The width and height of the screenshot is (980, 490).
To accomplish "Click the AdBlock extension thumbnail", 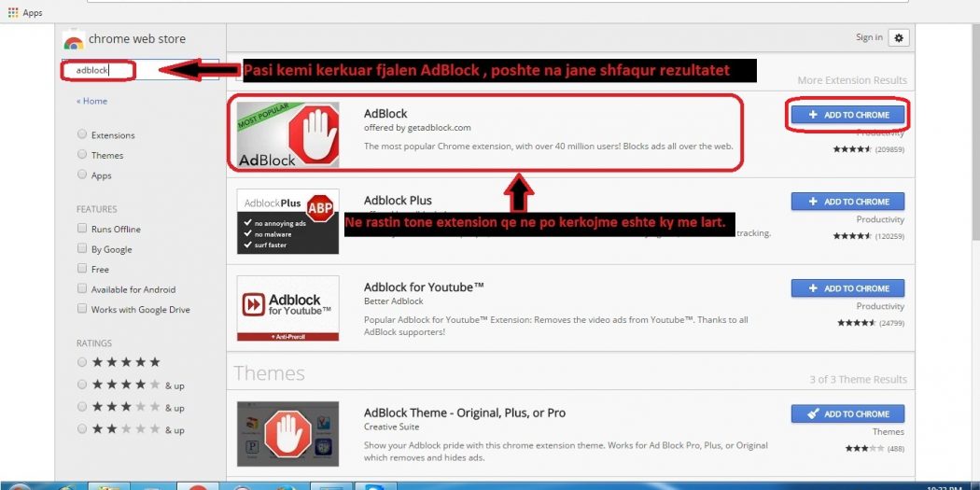I will 288,134.
